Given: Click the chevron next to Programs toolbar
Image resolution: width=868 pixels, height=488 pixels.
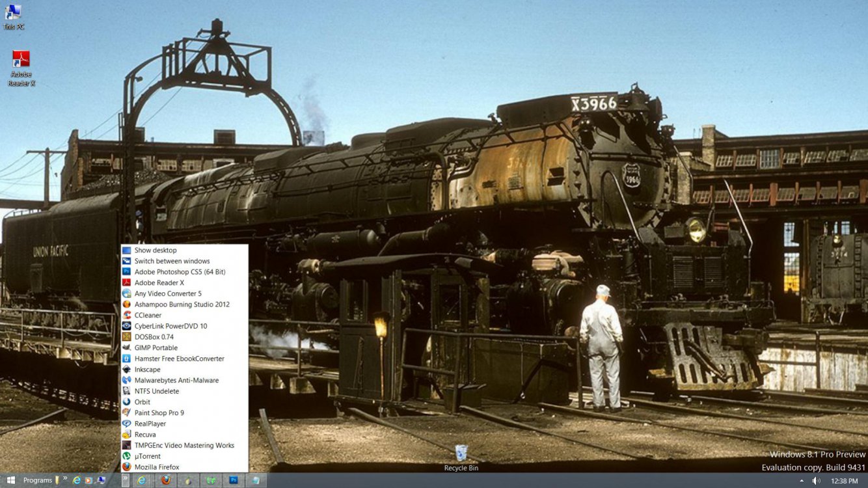Looking at the screenshot, I should (x=65, y=480).
